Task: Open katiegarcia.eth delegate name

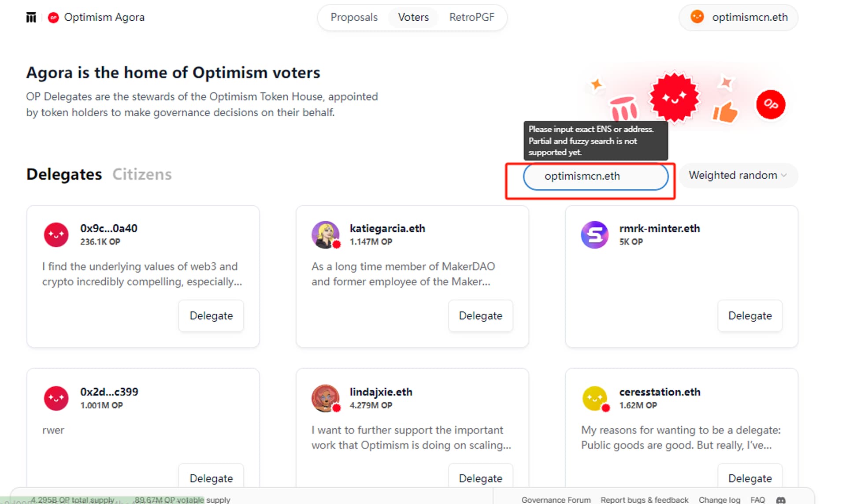Action: click(x=387, y=228)
